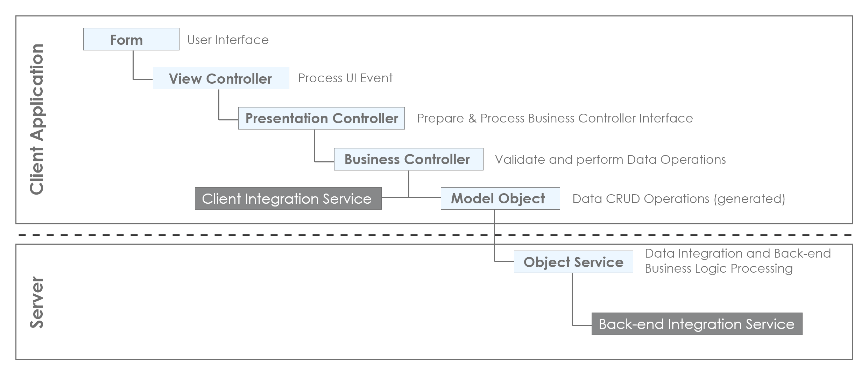Screen dimensions: 868x378
Task: Click the Model Object box
Action: coord(500,198)
